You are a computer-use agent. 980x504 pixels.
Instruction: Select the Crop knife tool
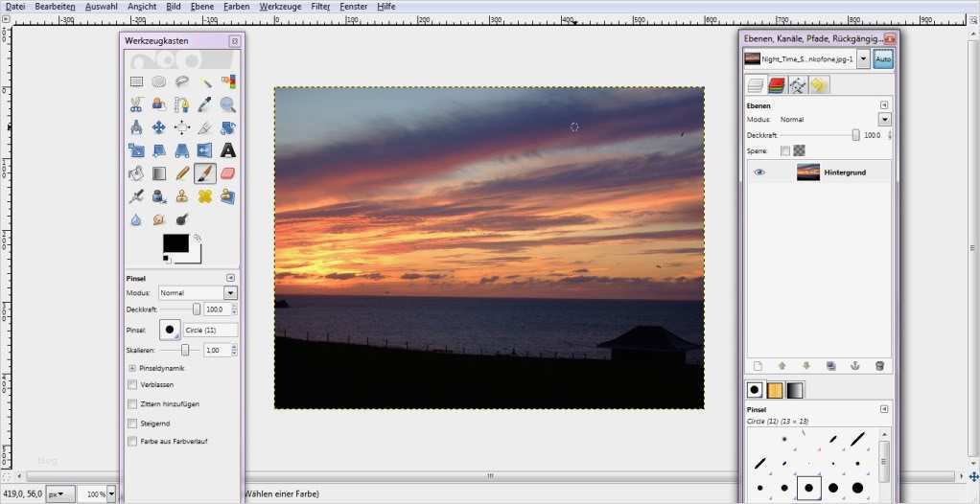pyautogui.click(x=205, y=127)
